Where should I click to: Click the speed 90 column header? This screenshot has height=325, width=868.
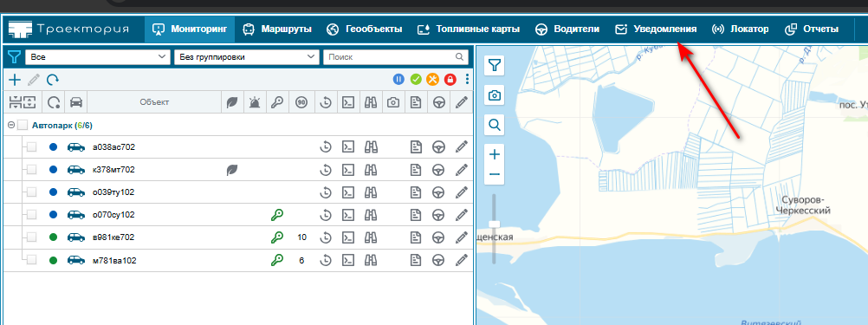(301, 102)
